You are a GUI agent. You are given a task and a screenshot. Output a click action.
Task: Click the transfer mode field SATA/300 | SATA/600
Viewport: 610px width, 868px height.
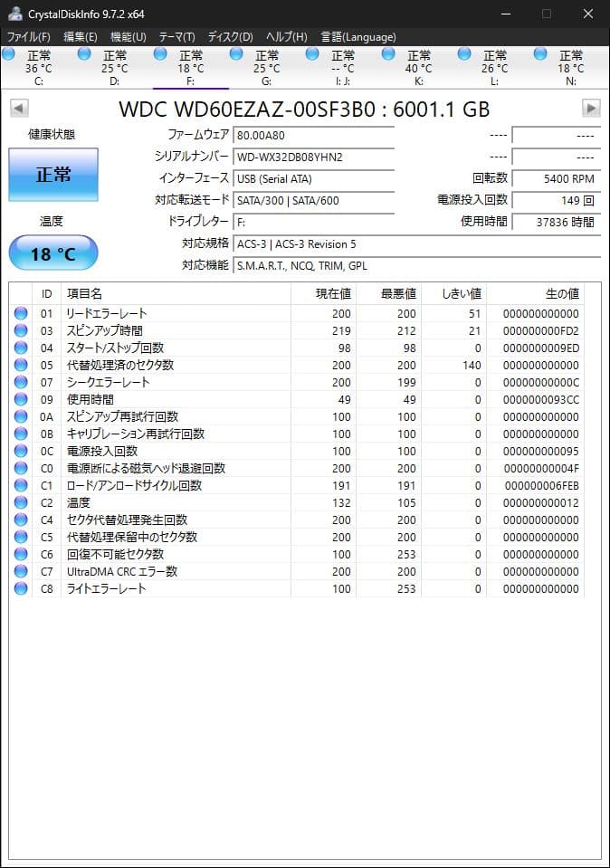pyautogui.click(x=314, y=200)
